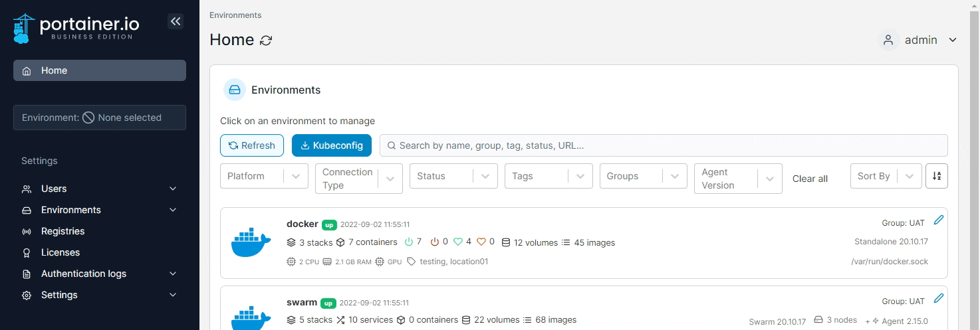The width and height of the screenshot is (980, 330).
Task: Click the containers cube icon in the docker row
Action: pos(340,242)
